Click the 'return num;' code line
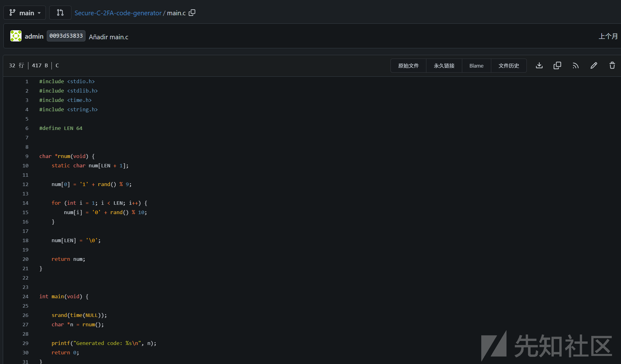The height and width of the screenshot is (364, 621). (x=68, y=259)
